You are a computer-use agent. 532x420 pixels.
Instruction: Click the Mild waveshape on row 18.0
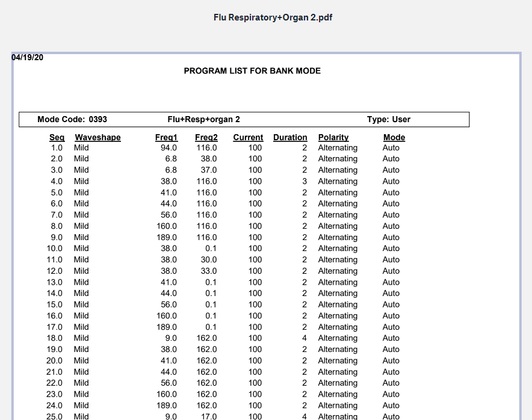point(81,338)
